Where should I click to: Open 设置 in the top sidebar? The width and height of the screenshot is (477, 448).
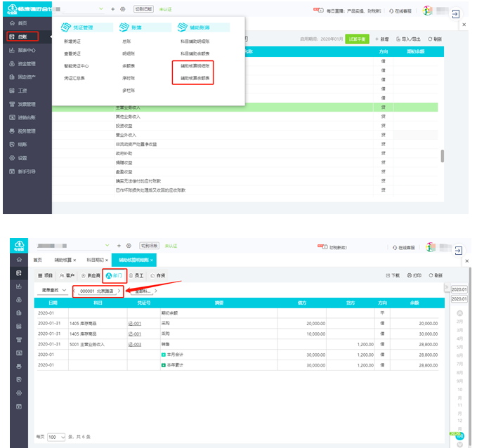[22, 158]
